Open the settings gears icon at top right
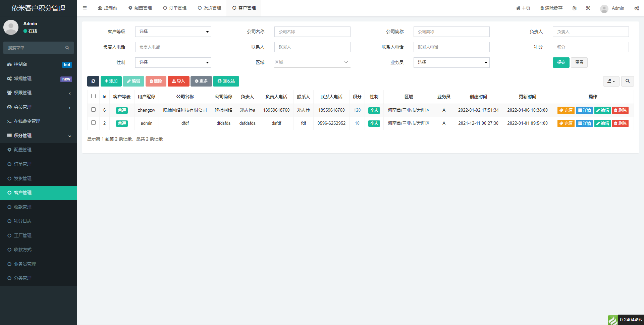The width and height of the screenshot is (644, 325). 636,8
